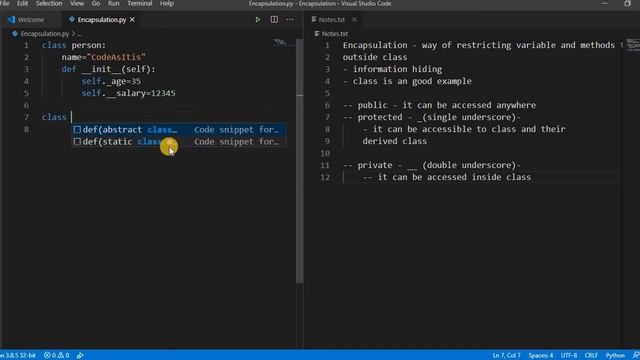Open the Go menu
Screen dimensions: 640x360
click(96, 4)
